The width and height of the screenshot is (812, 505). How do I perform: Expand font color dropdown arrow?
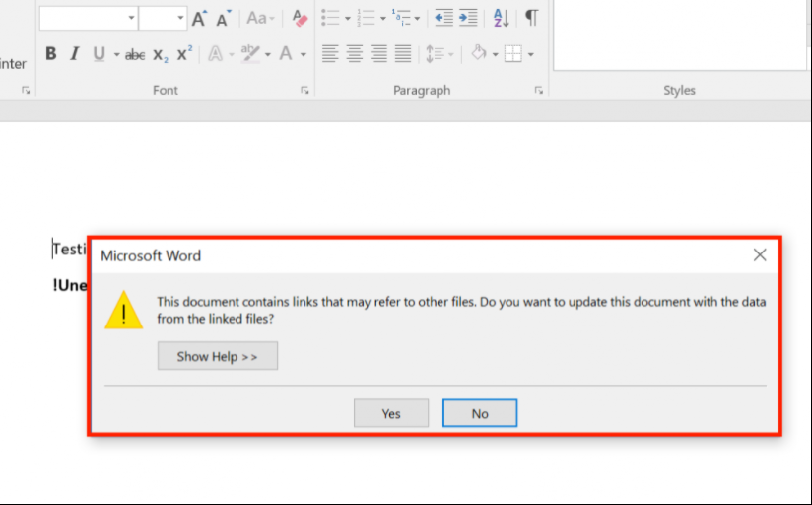tap(303, 54)
